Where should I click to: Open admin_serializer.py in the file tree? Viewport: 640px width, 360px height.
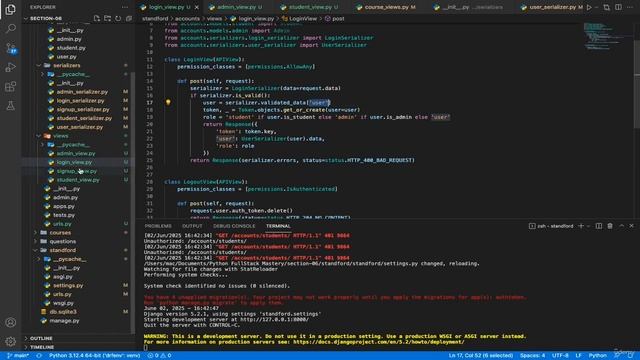pyautogui.click(x=82, y=92)
